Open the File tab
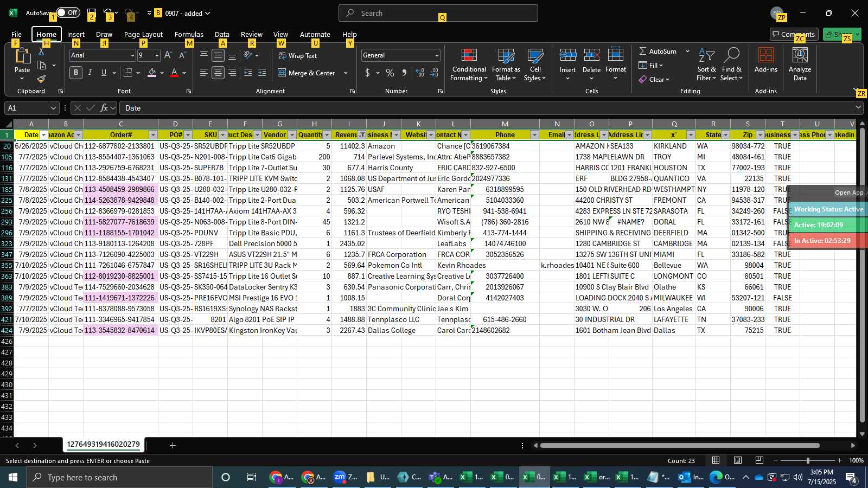868x488 pixels. click(16, 34)
